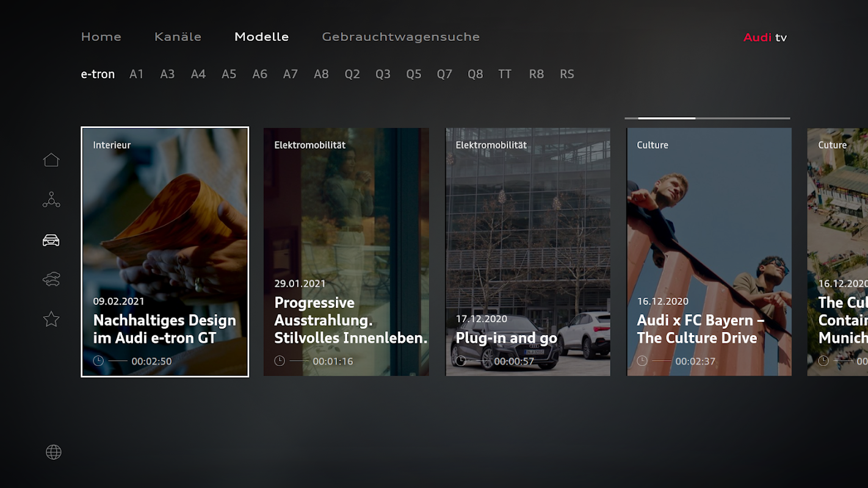Viewport: 868px width, 488px height.
Task: Select the e-tron model filter
Action: [x=98, y=74]
